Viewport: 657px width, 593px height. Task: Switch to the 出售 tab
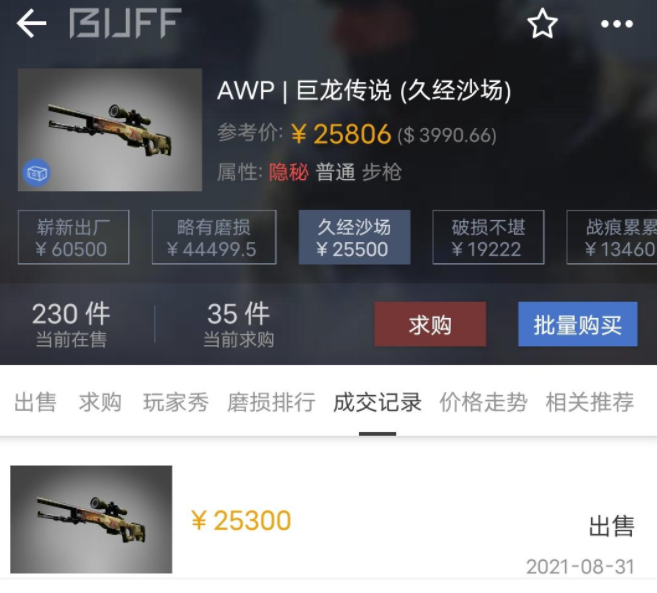pyautogui.click(x=35, y=402)
